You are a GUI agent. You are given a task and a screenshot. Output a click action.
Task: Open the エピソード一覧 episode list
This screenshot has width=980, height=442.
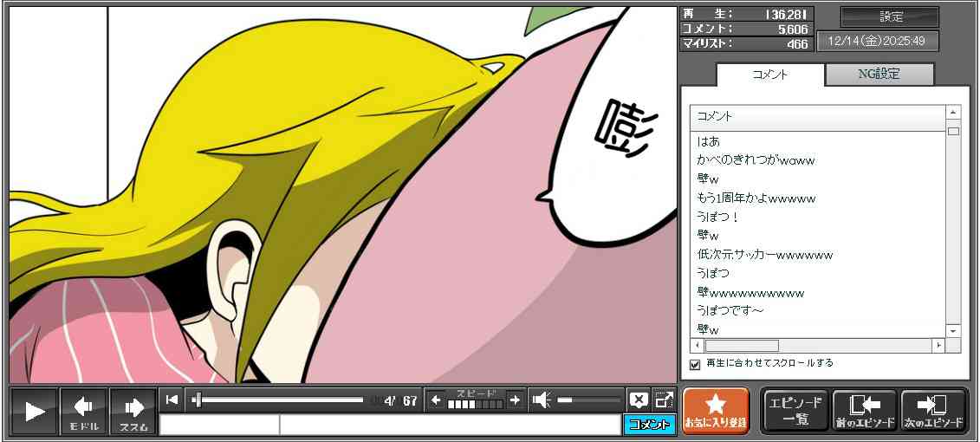click(x=795, y=411)
